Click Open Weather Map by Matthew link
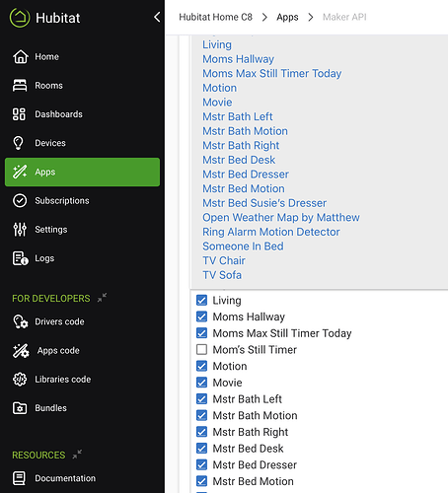The width and height of the screenshot is (448, 493). (x=281, y=218)
